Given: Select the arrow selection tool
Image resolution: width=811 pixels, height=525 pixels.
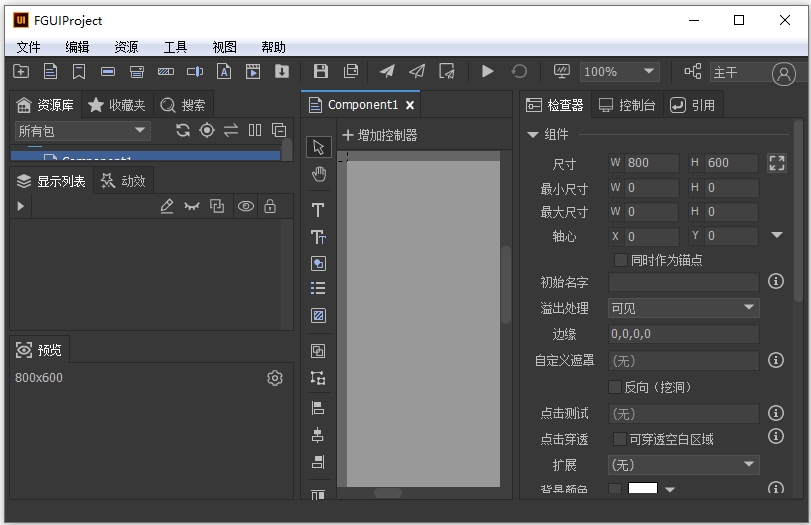Looking at the screenshot, I should click(x=318, y=147).
